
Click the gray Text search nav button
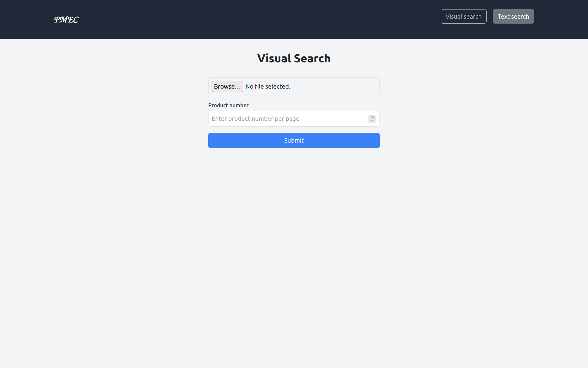point(513,17)
